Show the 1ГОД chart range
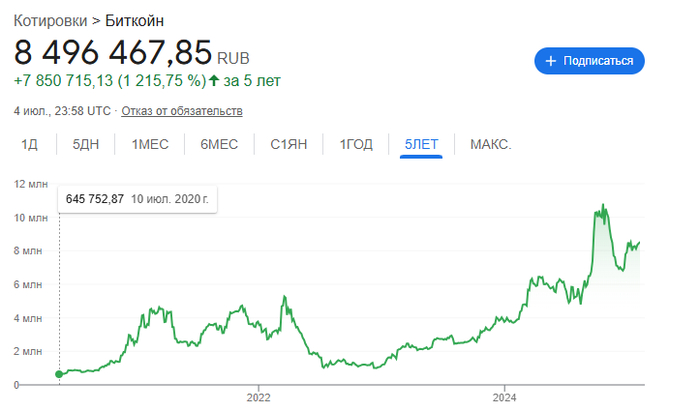The height and width of the screenshot is (411, 700). coord(356,145)
